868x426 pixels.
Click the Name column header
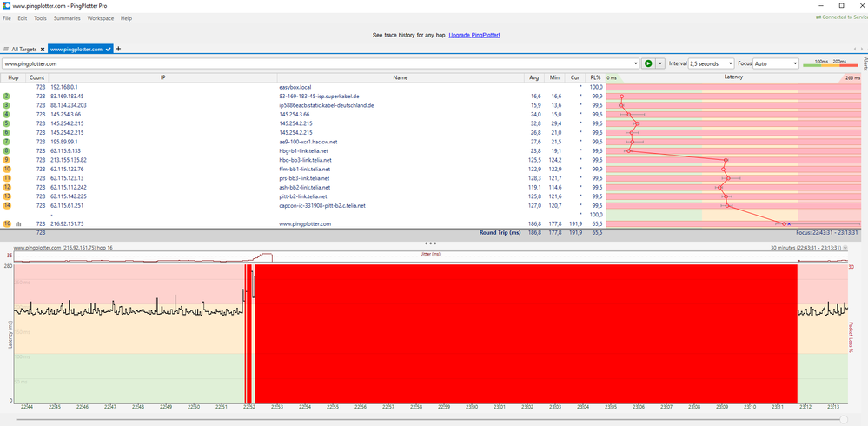tap(401, 77)
